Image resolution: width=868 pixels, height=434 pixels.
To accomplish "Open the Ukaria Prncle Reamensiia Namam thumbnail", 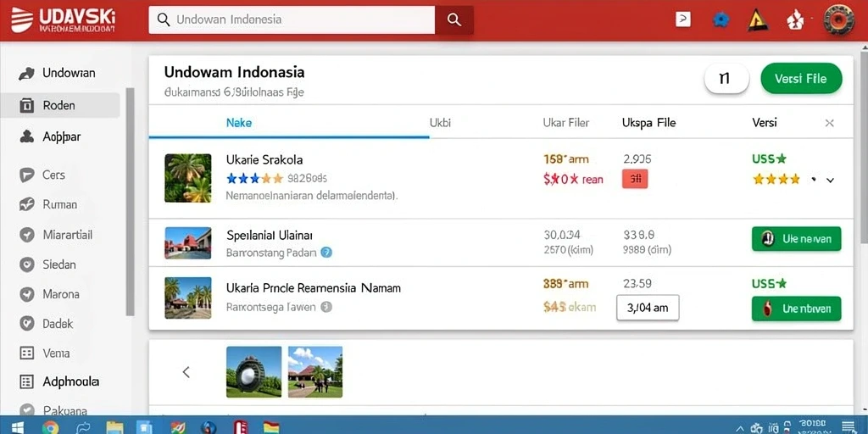I will pyautogui.click(x=187, y=298).
